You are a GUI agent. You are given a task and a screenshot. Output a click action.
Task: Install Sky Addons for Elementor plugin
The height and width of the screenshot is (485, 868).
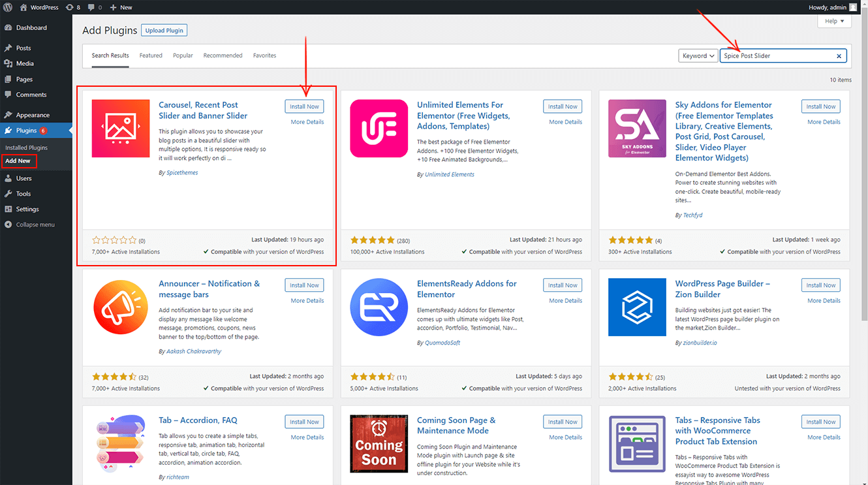point(821,106)
